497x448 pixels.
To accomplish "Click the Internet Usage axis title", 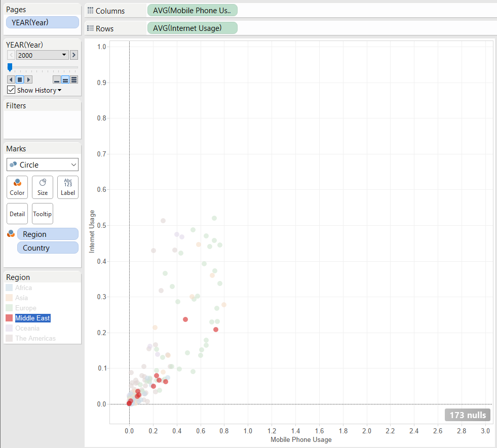I will pyautogui.click(x=92, y=231).
